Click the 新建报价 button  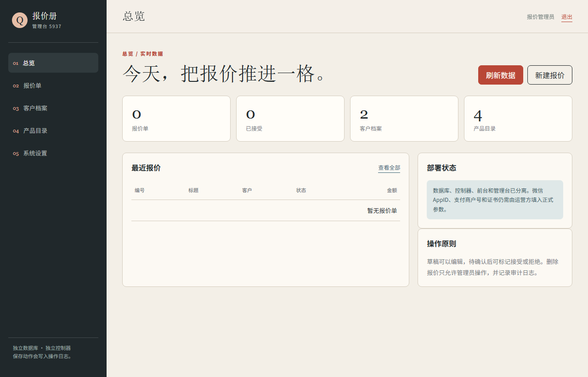pyautogui.click(x=550, y=75)
